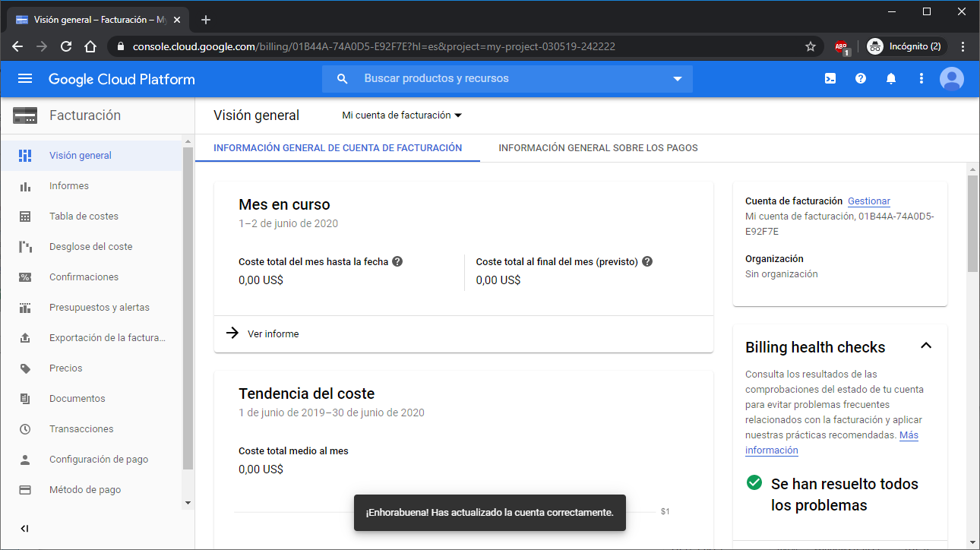Open the help question mark menu
The width and height of the screenshot is (980, 550).
pyautogui.click(x=861, y=79)
